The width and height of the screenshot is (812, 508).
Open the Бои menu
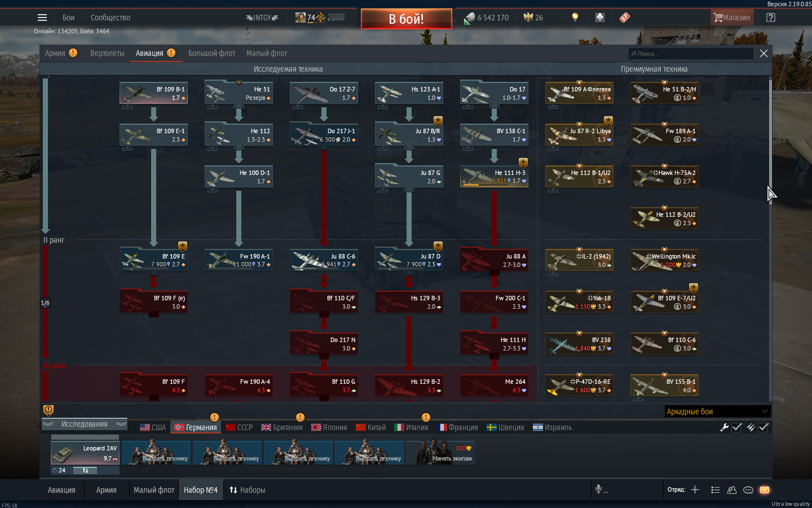coord(69,17)
